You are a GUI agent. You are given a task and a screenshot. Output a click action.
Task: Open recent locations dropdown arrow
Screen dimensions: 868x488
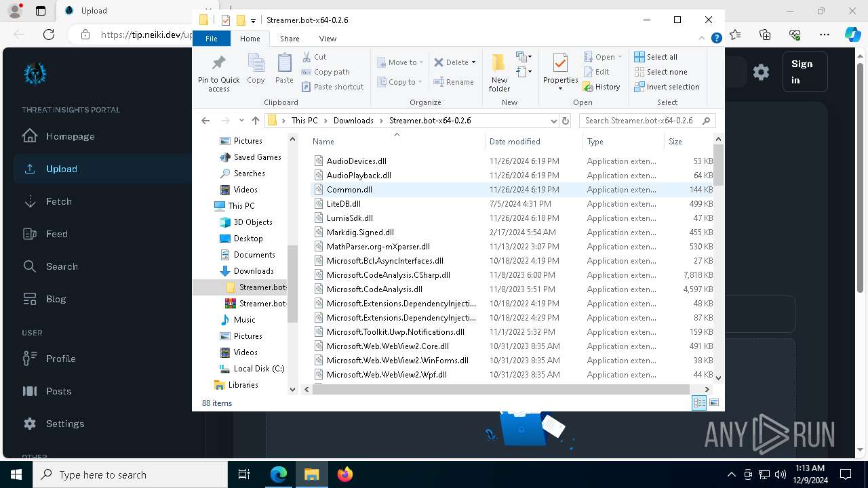[241, 121]
